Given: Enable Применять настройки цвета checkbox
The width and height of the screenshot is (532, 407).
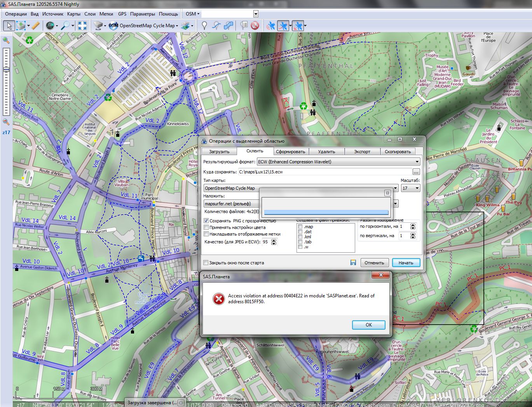Looking at the screenshot, I should pyautogui.click(x=206, y=227).
